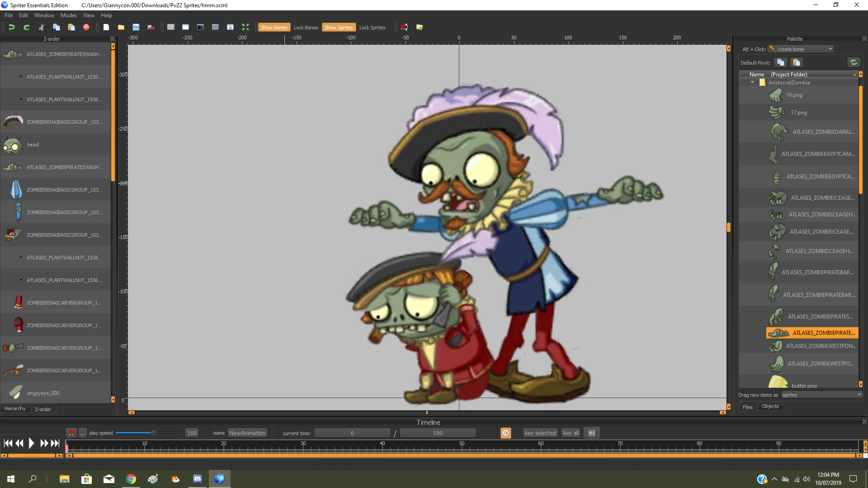Play the animation
The width and height of the screenshot is (868, 488).
(31, 443)
